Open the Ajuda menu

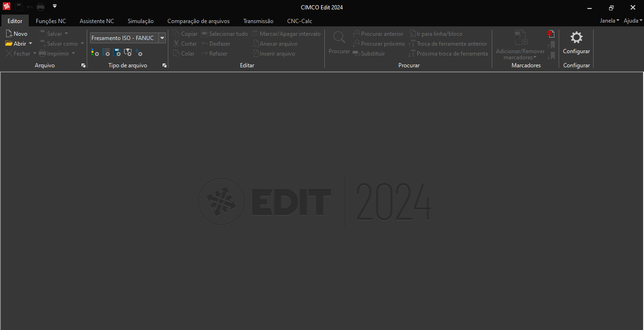click(x=633, y=21)
